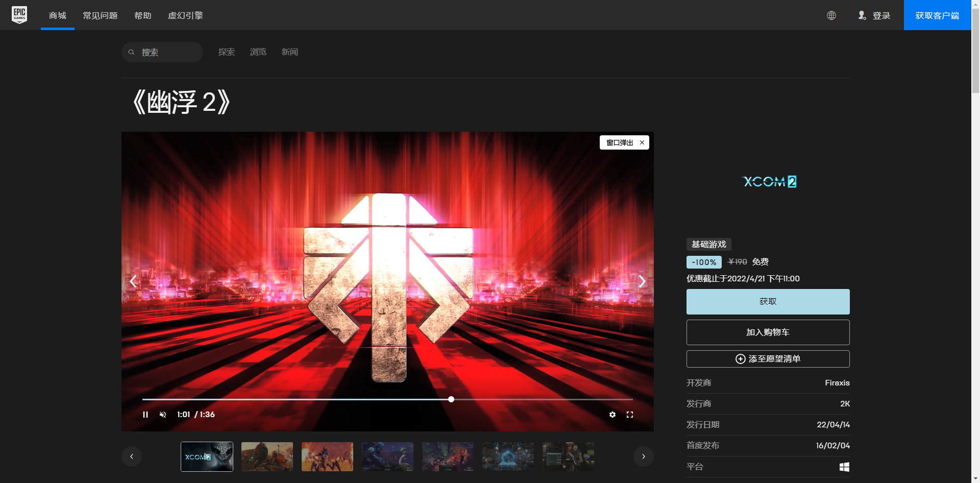The image size is (980, 483).
Task: Go back in the carousel with the left arrow
Action: click(x=133, y=281)
